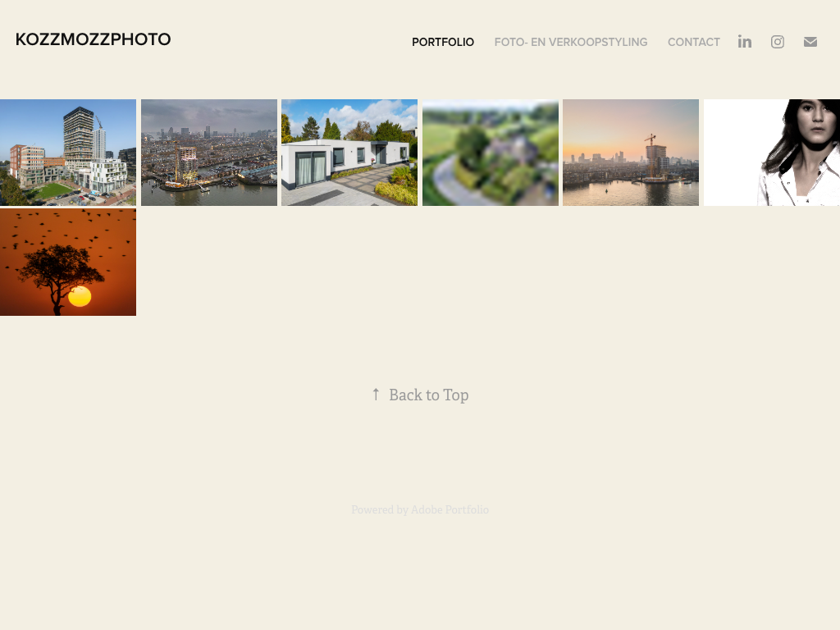
Task: Open the woman portrait thumbnail
Action: [x=771, y=152]
